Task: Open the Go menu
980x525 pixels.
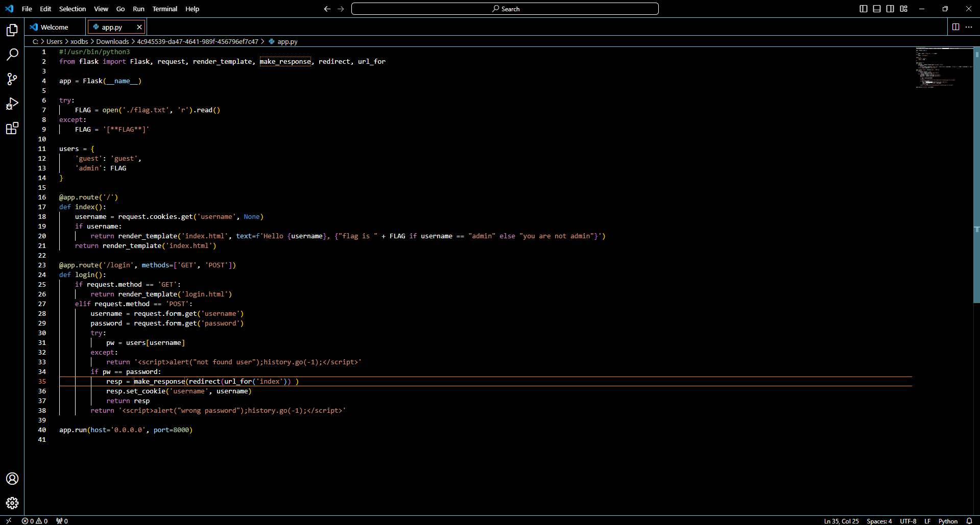Action: (x=121, y=9)
